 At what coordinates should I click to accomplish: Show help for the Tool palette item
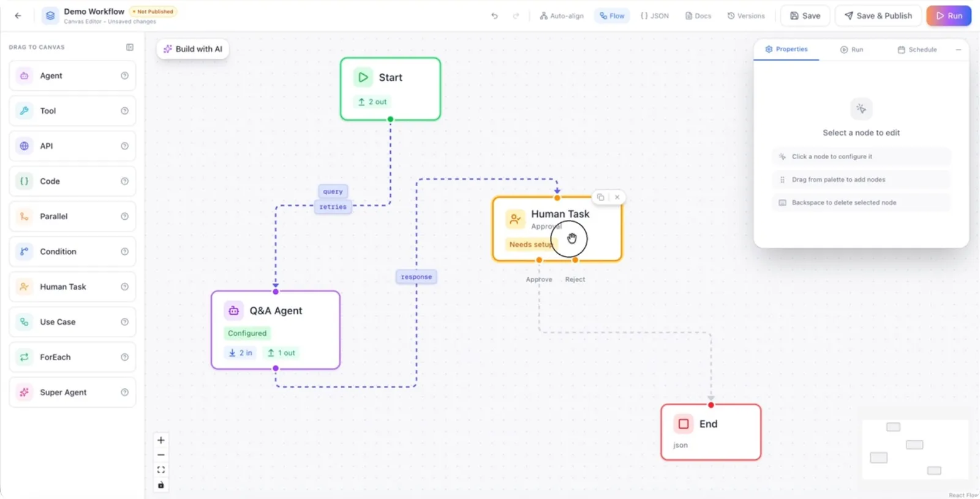click(125, 111)
